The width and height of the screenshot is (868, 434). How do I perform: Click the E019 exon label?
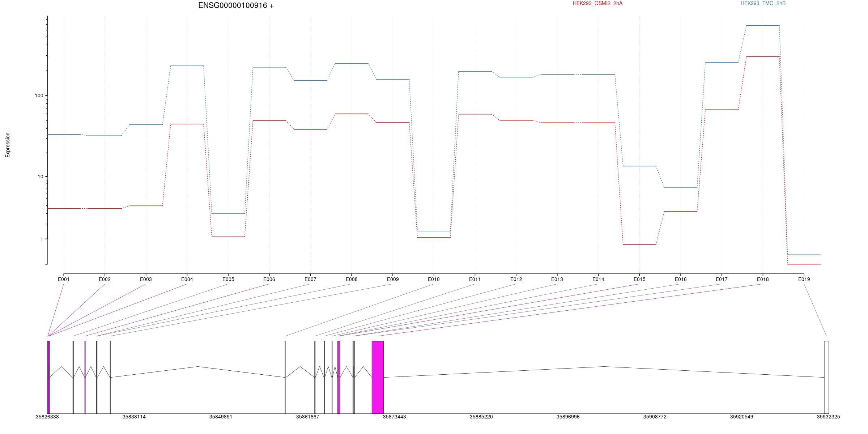(804, 279)
